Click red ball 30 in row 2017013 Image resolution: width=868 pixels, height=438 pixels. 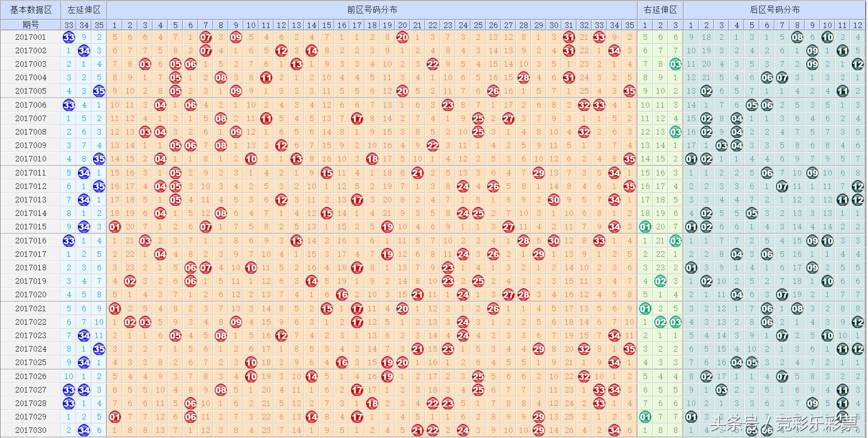(x=553, y=200)
